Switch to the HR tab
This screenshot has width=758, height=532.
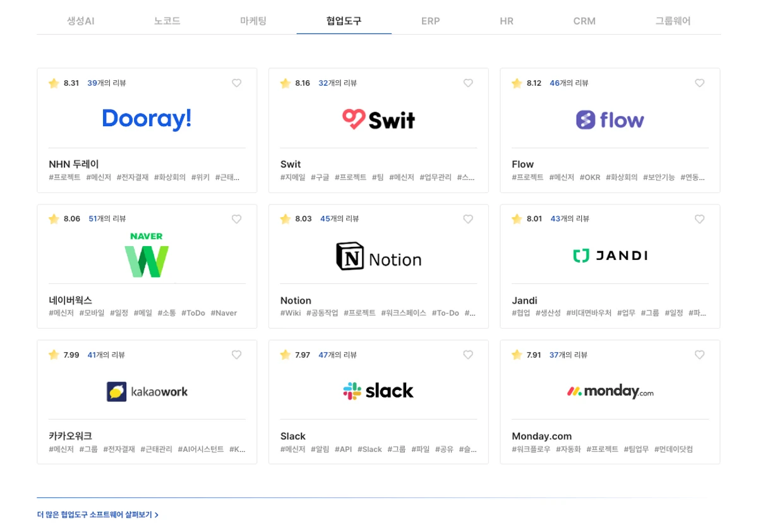tap(507, 21)
